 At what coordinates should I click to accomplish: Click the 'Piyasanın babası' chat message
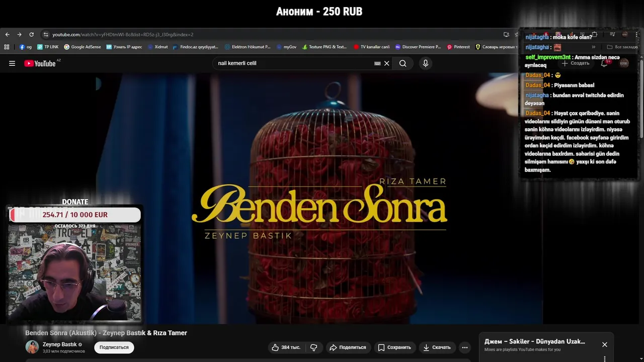(560, 85)
